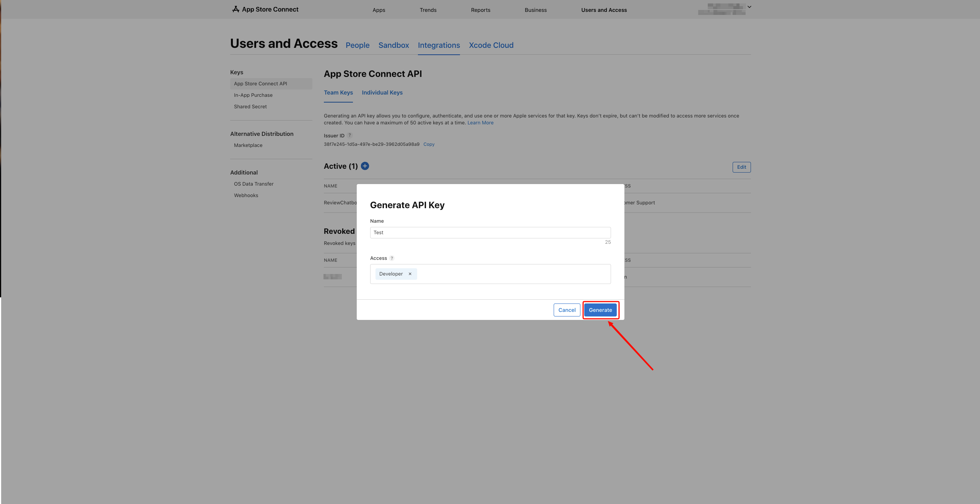
Task: Click the ReviewChatbot key row name
Action: point(340,203)
